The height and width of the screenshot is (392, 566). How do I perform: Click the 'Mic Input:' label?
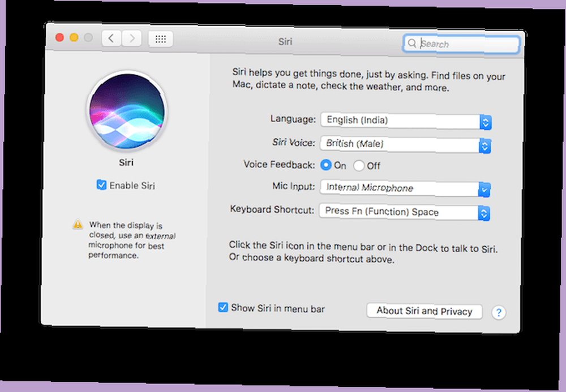(x=293, y=186)
